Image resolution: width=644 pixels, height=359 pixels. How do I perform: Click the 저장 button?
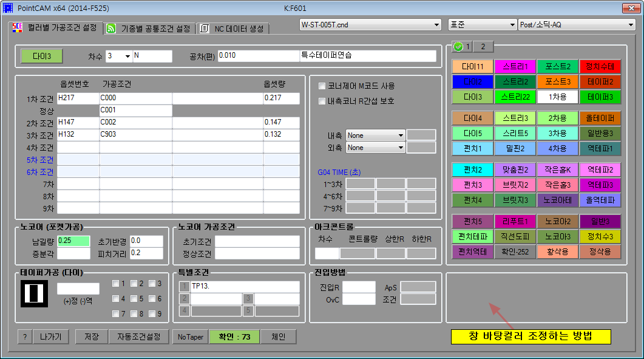click(92, 337)
